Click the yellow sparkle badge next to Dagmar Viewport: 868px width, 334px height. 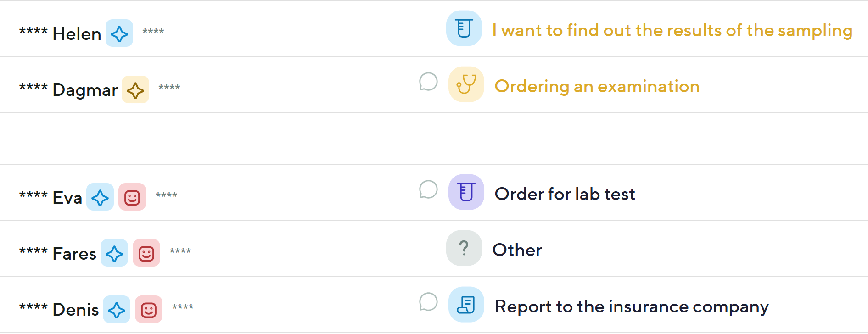[135, 90]
